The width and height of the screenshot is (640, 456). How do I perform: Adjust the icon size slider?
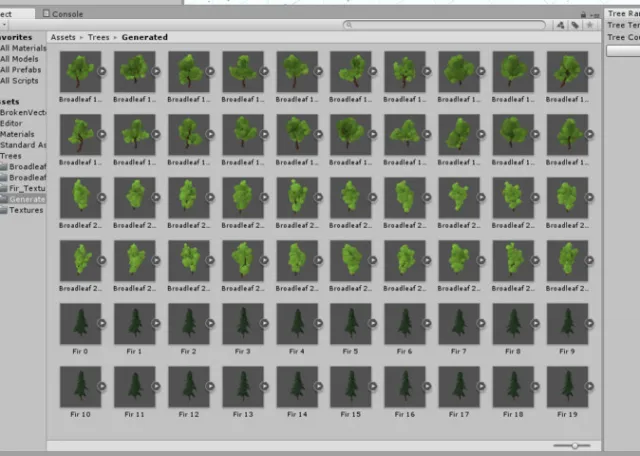(x=572, y=446)
